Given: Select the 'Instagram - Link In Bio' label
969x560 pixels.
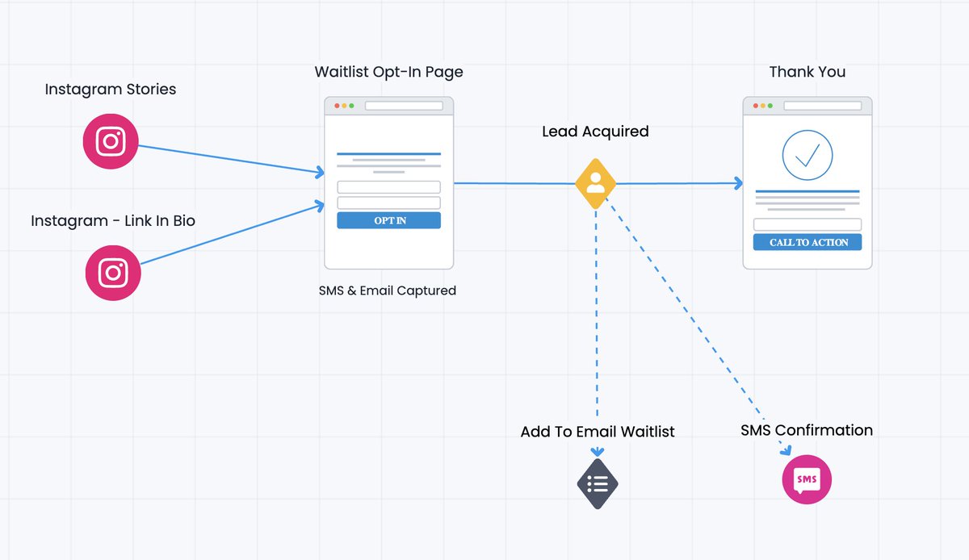Looking at the screenshot, I should [113, 220].
